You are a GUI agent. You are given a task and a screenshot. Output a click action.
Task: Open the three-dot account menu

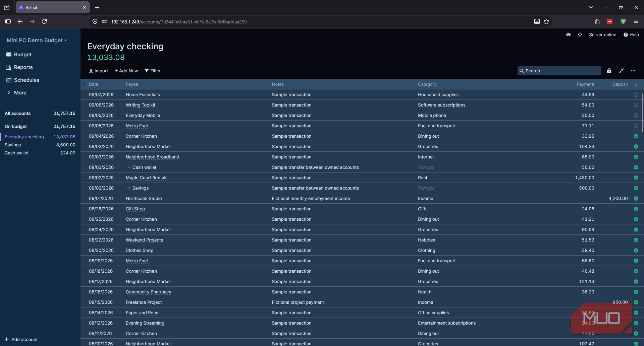[x=633, y=71]
